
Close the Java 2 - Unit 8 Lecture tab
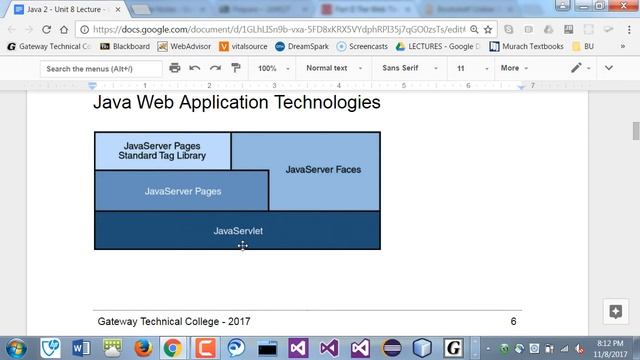118,9
